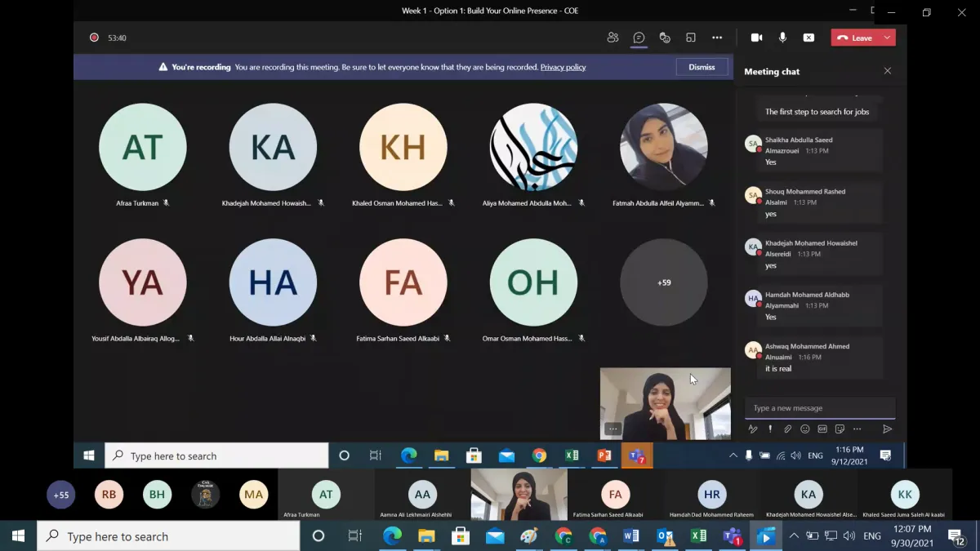Click the attach file paperclip icon

787,429
